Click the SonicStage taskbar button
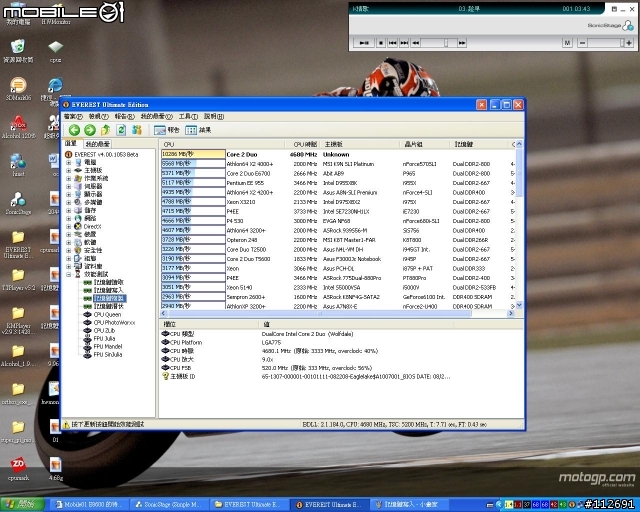 [171, 505]
